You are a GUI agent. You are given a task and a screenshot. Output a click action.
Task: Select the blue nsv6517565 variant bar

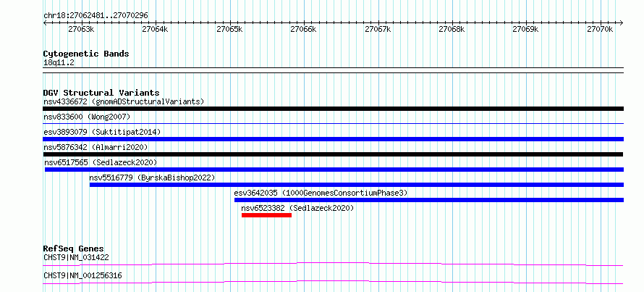(x=334, y=170)
